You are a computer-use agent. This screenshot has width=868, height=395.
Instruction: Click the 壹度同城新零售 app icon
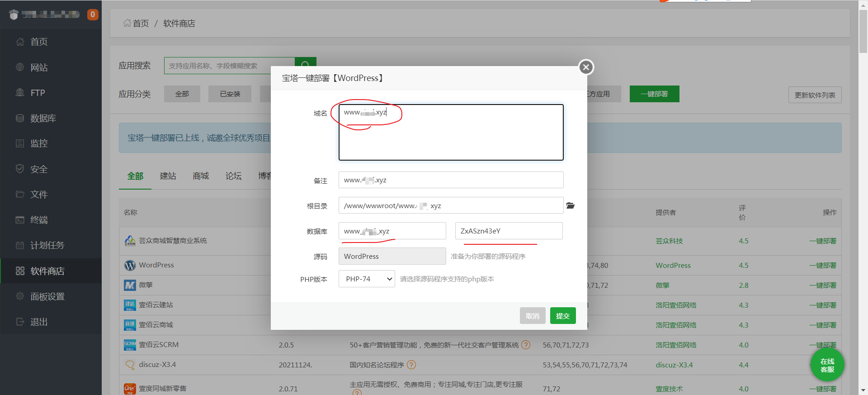coord(130,388)
